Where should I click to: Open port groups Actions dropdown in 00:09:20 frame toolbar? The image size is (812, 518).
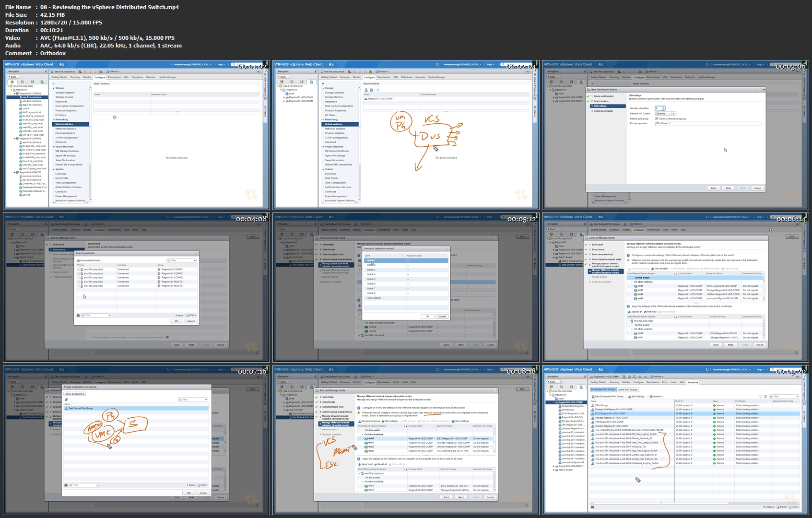656,397
